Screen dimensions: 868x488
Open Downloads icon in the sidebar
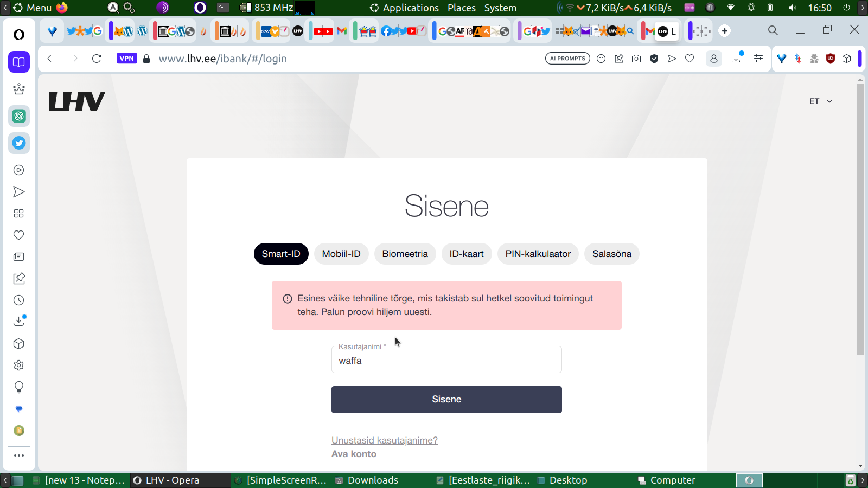pyautogui.click(x=19, y=321)
